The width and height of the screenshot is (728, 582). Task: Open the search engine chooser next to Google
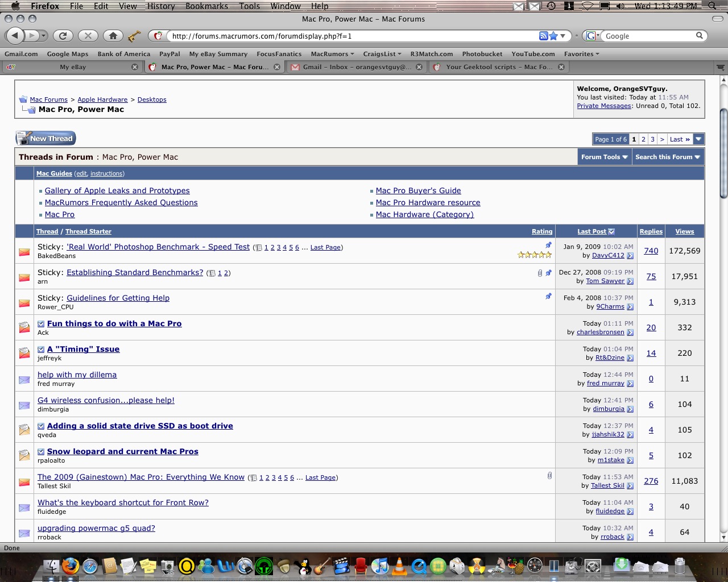pyautogui.click(x=591, y=36)
